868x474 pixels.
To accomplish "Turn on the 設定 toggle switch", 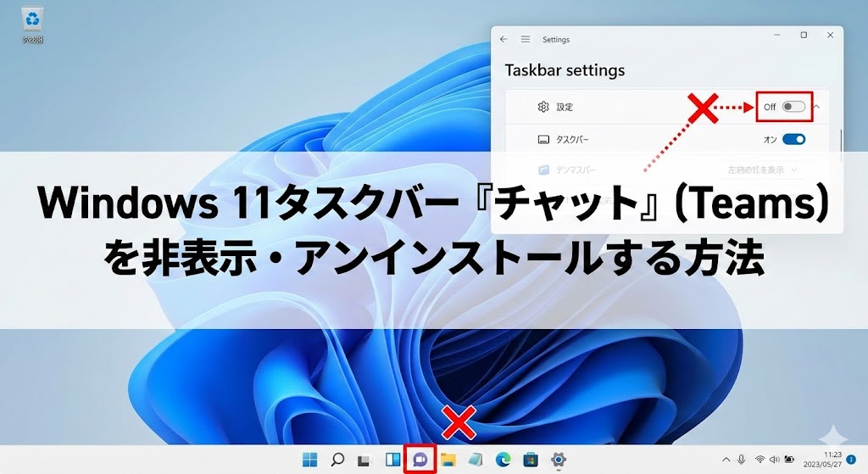I will pos(793,107).
